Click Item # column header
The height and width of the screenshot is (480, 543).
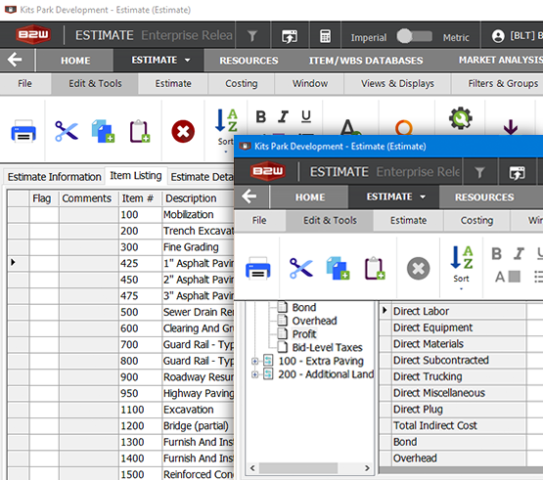pos(140,198)
